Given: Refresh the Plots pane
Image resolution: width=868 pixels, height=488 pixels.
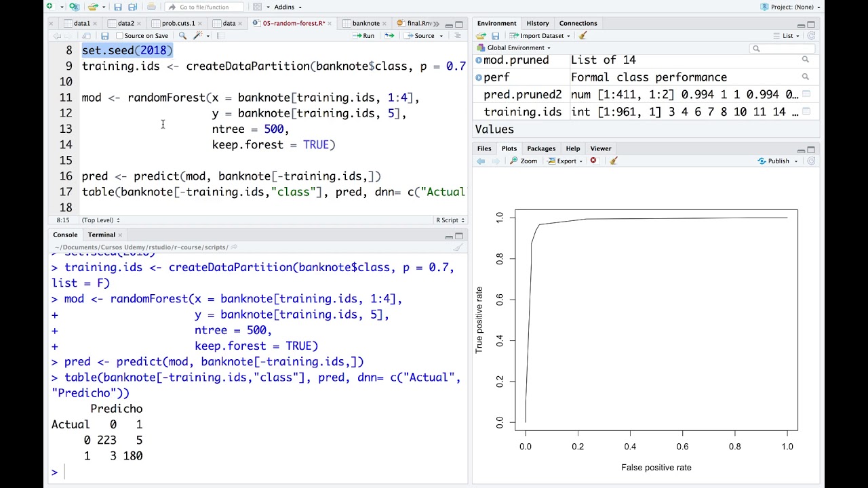Looking at the screenshot, I should (811, 161).
